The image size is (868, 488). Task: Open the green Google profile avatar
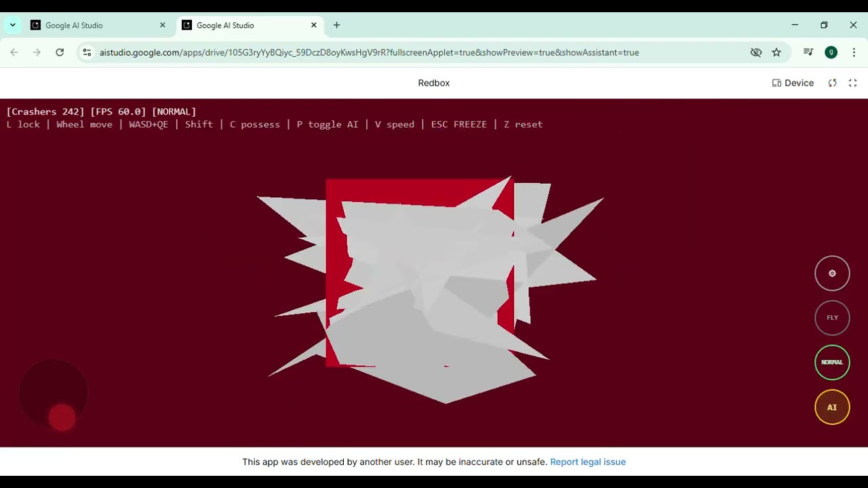[x=831, y=52]
